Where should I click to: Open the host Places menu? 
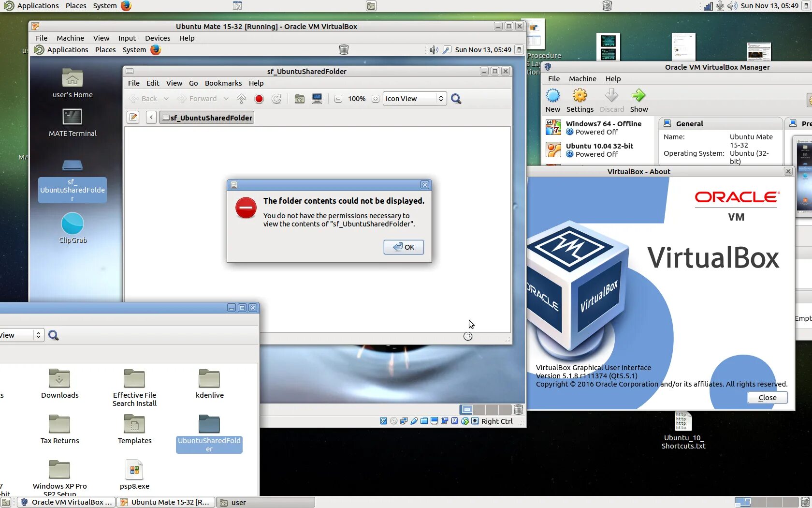[x=76, y=6]
